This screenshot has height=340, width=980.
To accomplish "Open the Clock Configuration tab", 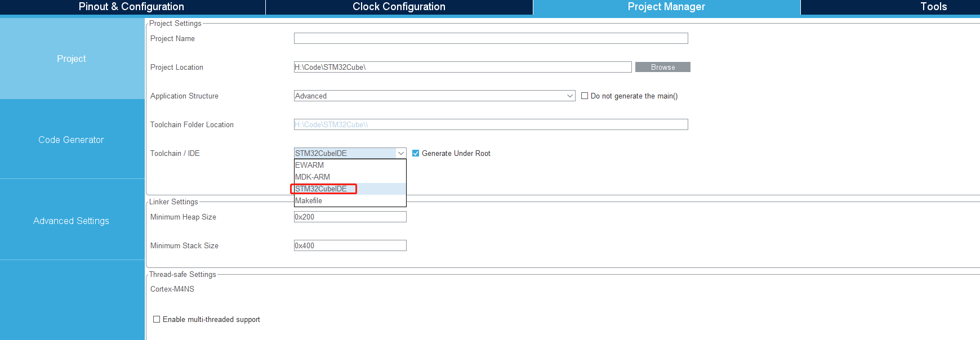I will 399,7.
